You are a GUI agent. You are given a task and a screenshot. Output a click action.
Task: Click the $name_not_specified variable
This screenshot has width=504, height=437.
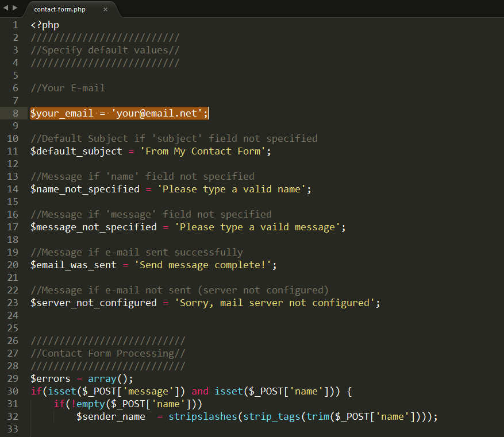tap(84, 189)
